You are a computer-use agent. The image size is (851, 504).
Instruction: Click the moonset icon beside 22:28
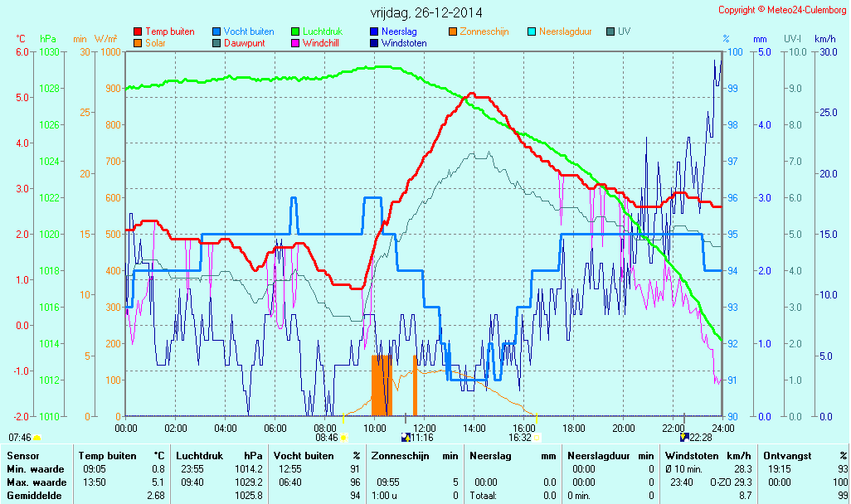tap(683, 437)
